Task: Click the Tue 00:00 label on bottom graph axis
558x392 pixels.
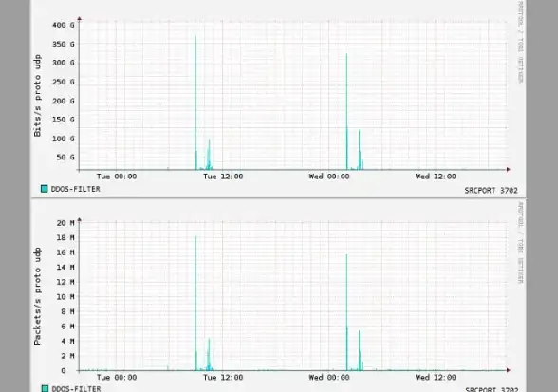Action: point(117,378)
